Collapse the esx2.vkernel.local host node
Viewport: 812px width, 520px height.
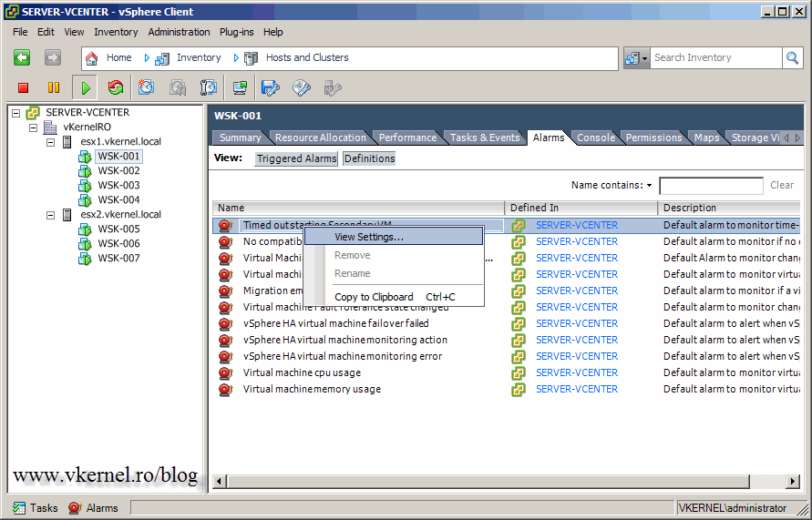(51, 215)
